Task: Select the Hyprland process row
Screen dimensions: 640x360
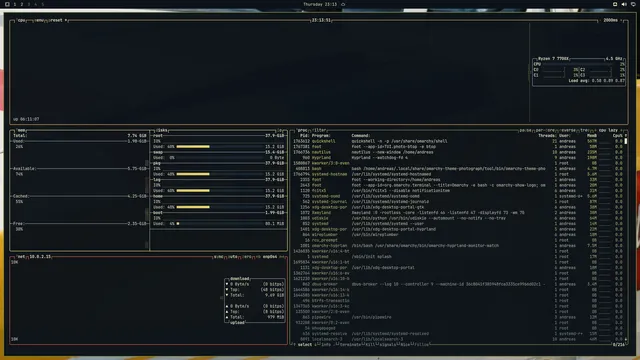Action: tap(458, 158)
